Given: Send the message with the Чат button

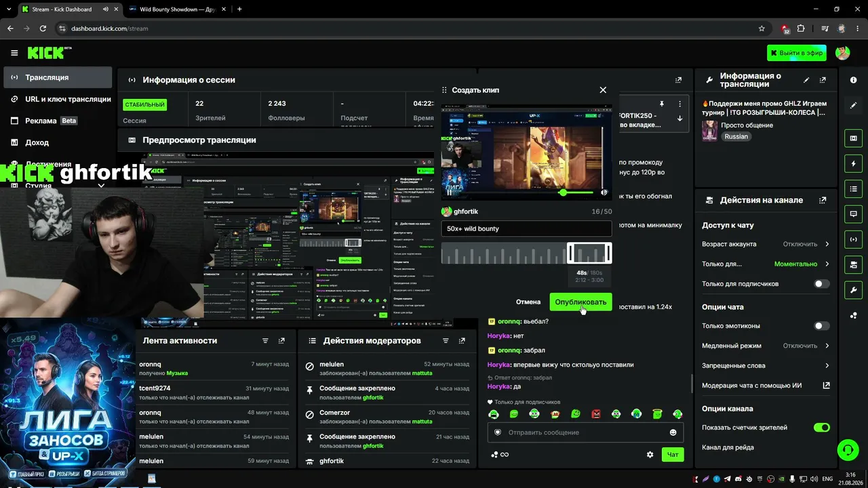Looking at the screenshot, I should click(673, 455).
